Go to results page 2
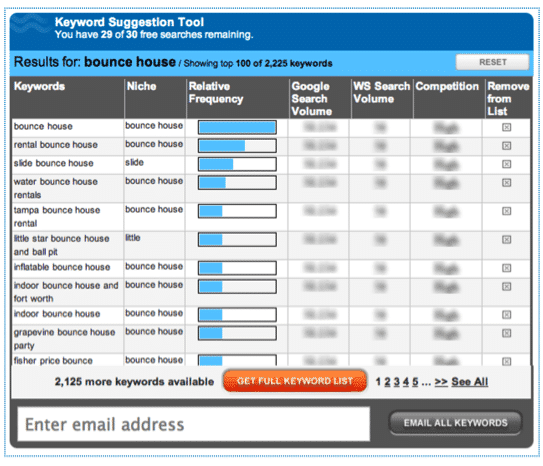 387,382
